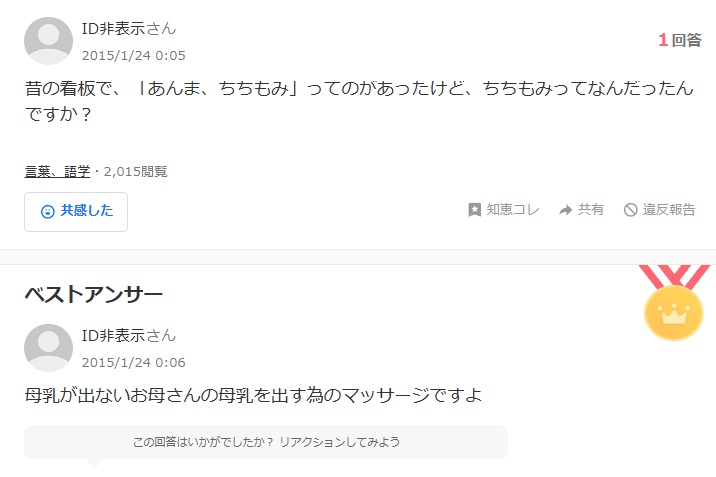Click answerer's ID非表示さん username

129,335
